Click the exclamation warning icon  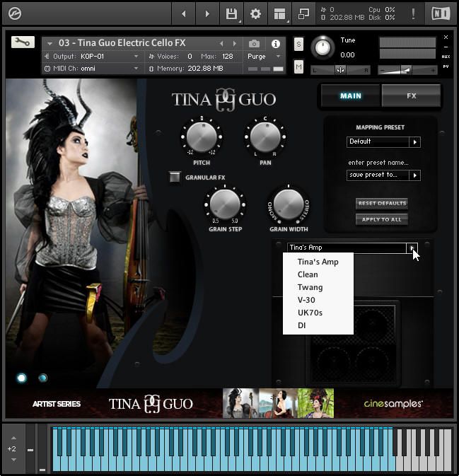(x=413, y=13)
